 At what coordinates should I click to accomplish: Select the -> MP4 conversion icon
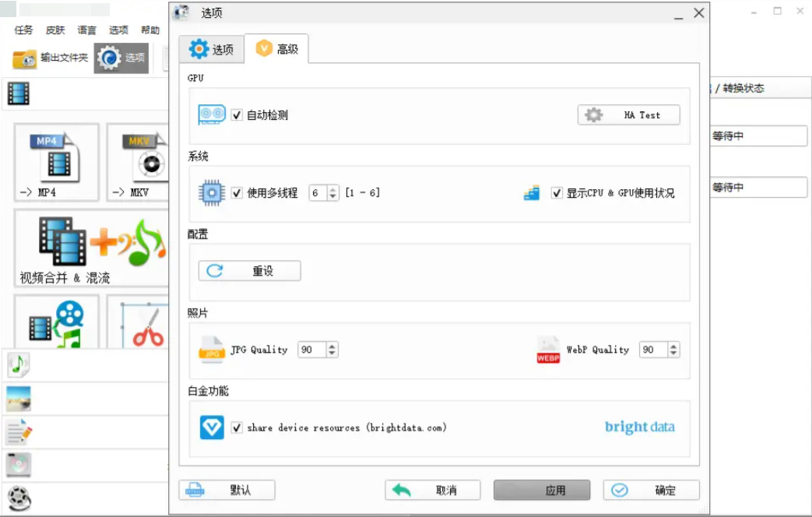[57, 162]
